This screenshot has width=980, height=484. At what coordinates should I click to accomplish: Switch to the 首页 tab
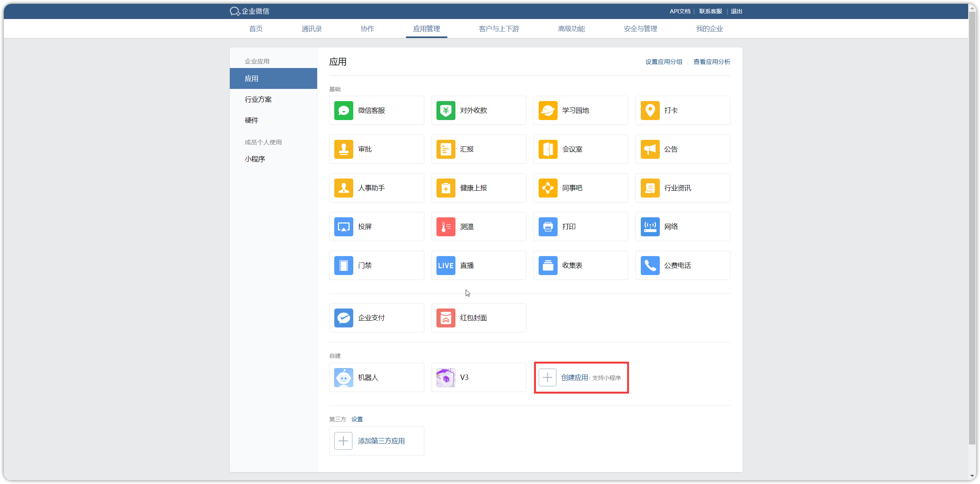(256, 29)
